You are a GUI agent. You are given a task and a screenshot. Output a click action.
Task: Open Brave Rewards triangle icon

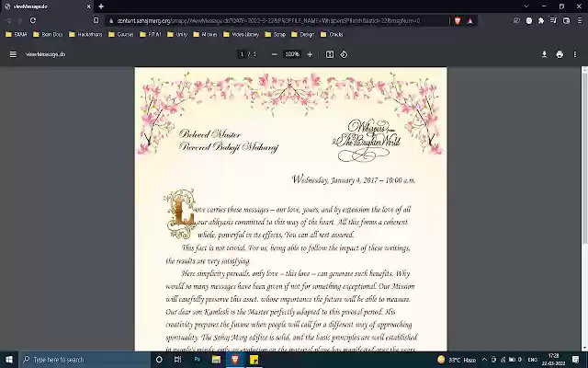click(469, 20)
